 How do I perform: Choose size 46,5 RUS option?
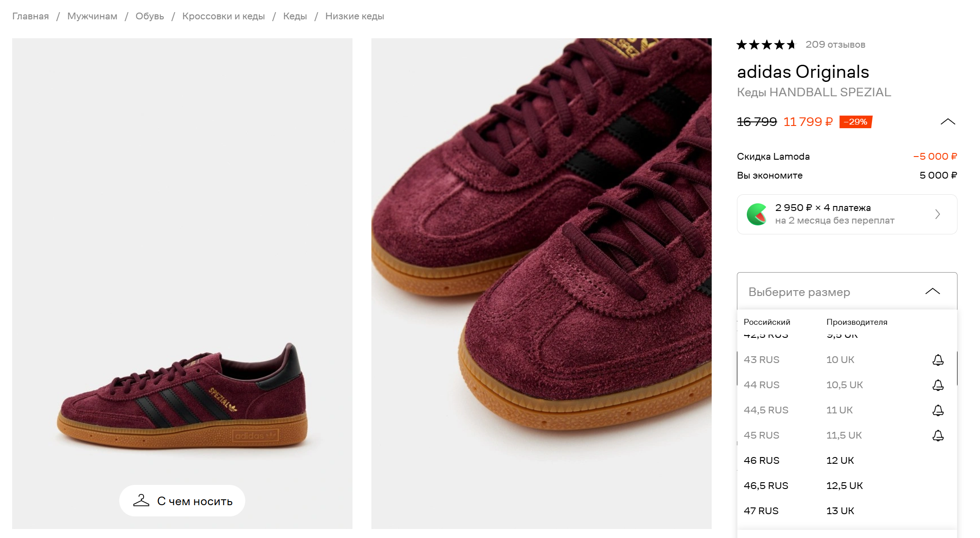tap(766, 485)
